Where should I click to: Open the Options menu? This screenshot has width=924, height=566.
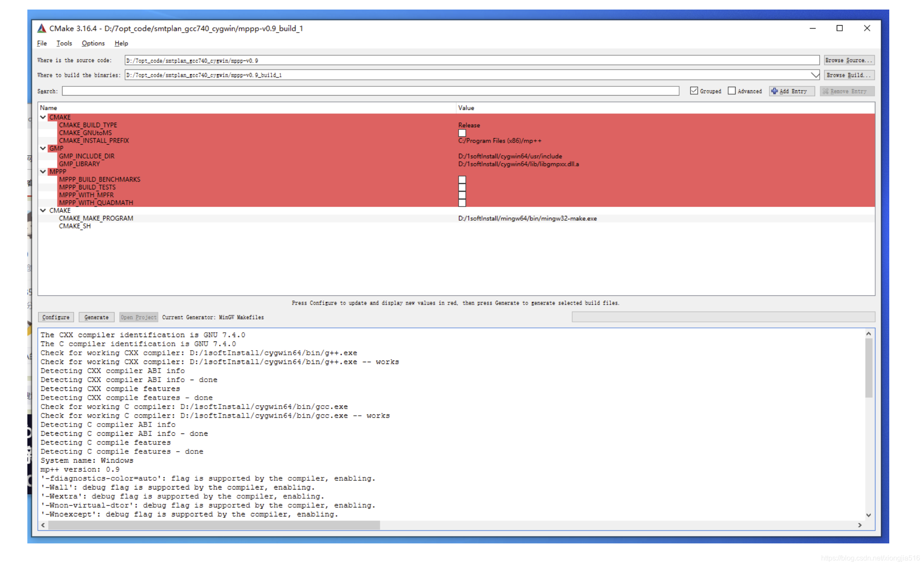coord(93,43)
